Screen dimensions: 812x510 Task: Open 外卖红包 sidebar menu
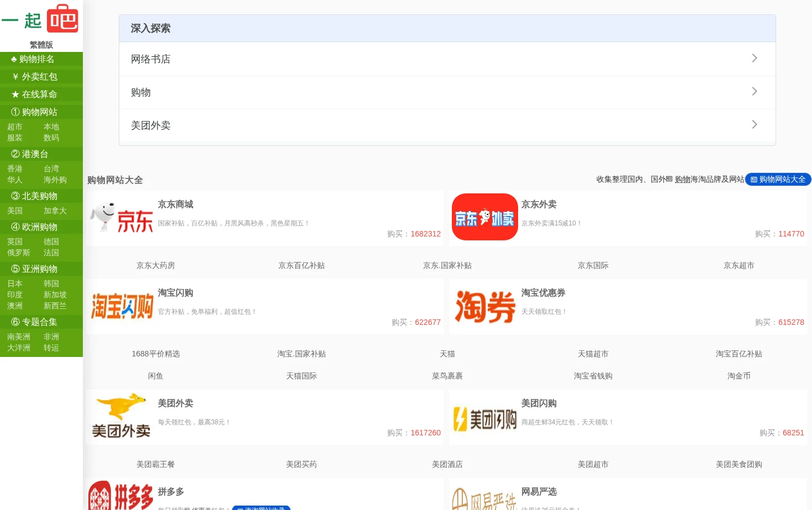click(41, 77)
